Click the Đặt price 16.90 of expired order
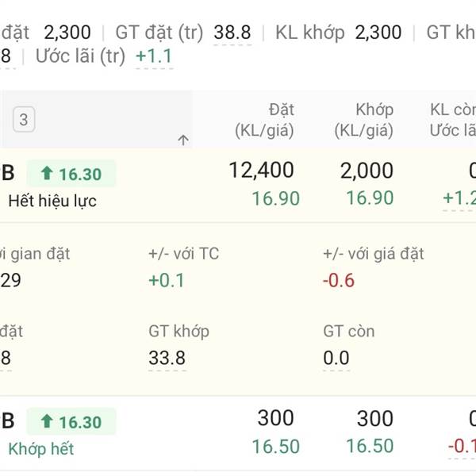 coord(275,198)
